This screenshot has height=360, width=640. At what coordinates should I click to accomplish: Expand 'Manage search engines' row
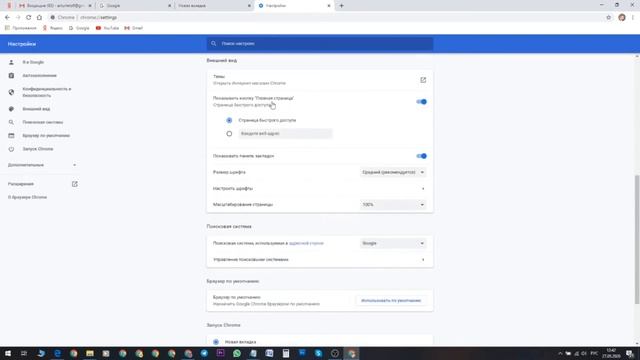[320, 260]
